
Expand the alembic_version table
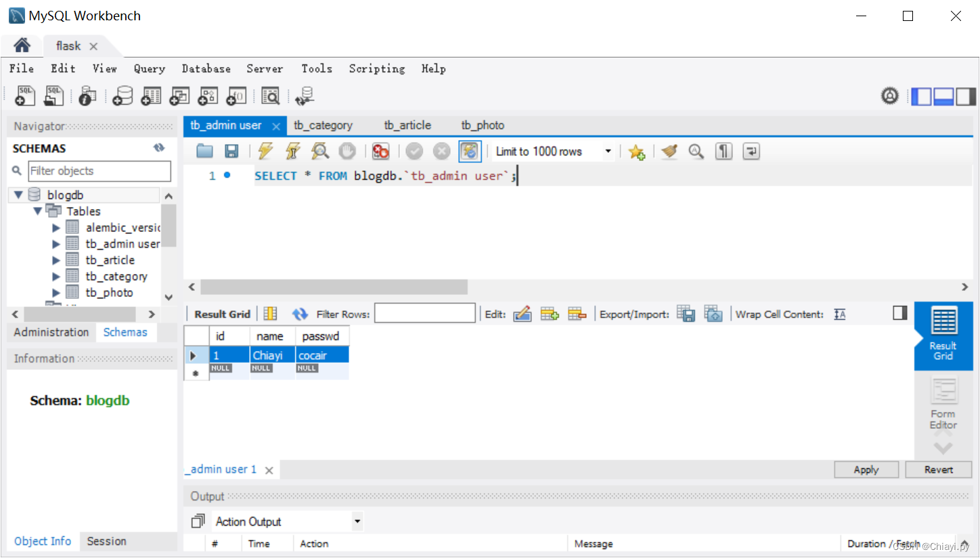click(x=56, y=228)
